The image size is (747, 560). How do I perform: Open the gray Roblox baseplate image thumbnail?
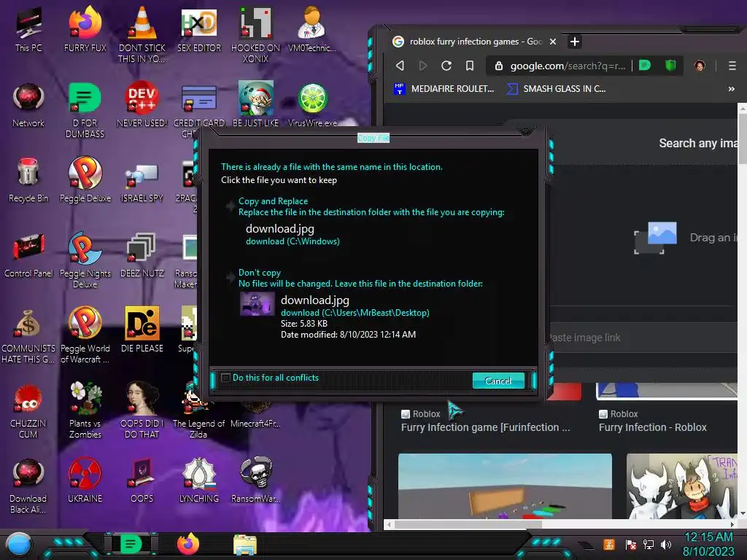[x=505, y=486]
